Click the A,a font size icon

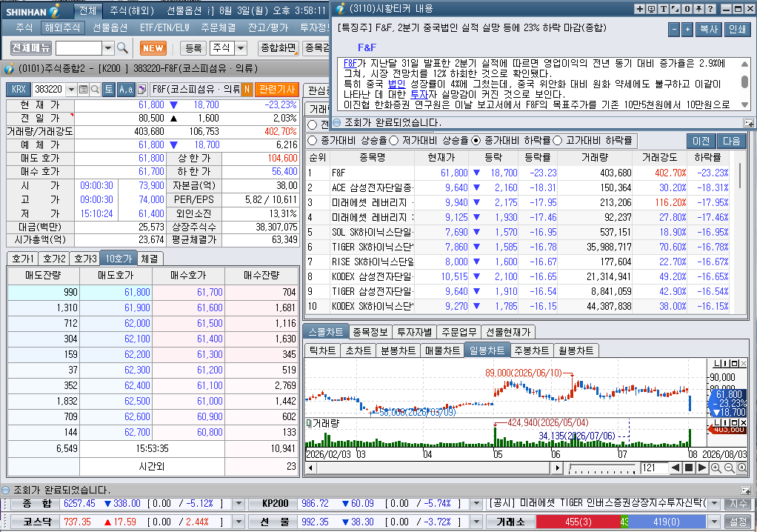(126, 90)
